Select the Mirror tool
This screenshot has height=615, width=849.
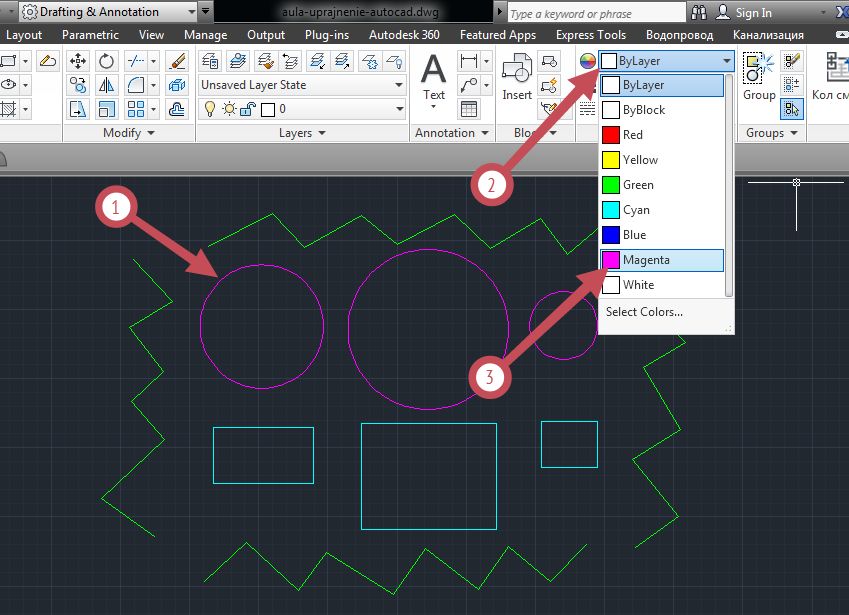(106, 85)
